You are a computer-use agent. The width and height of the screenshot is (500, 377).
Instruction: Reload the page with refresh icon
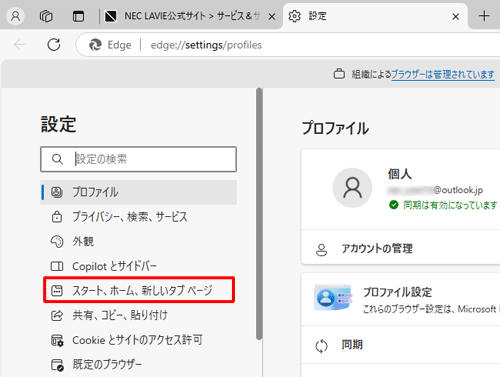click(54, 44)
